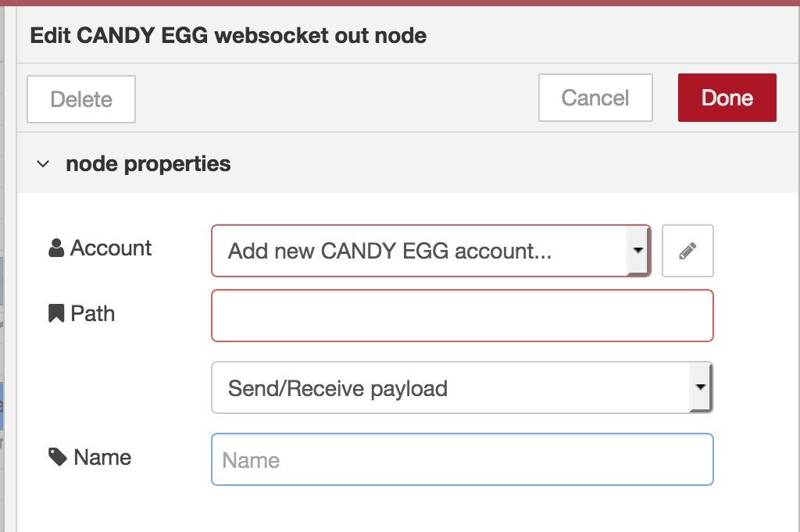Click the Done button

[727, 98]
